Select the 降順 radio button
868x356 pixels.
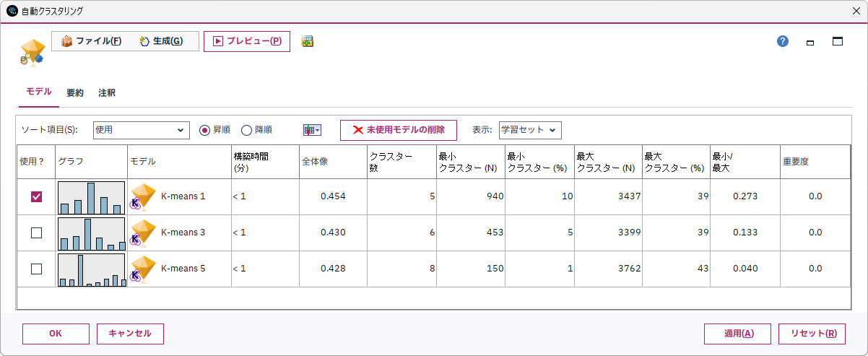(x=247, y=130)
